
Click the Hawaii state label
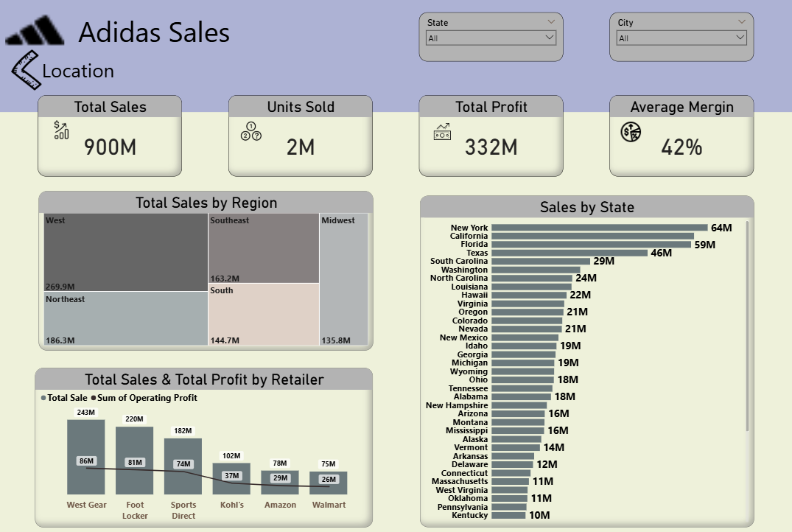click(474, 295)
